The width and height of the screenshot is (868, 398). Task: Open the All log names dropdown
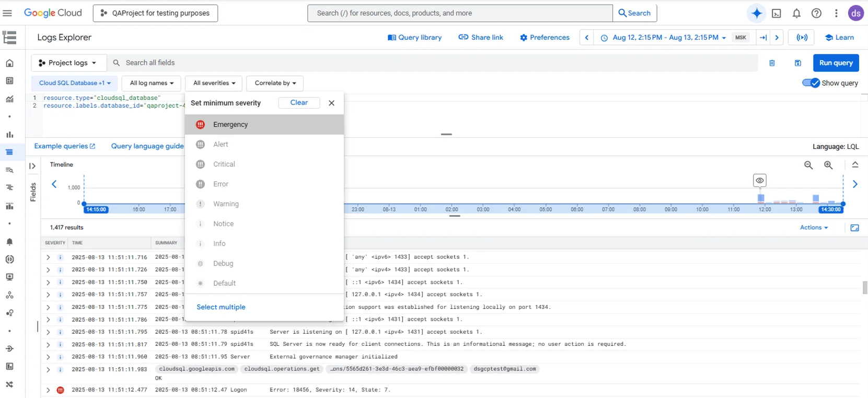tap(152, 83)
